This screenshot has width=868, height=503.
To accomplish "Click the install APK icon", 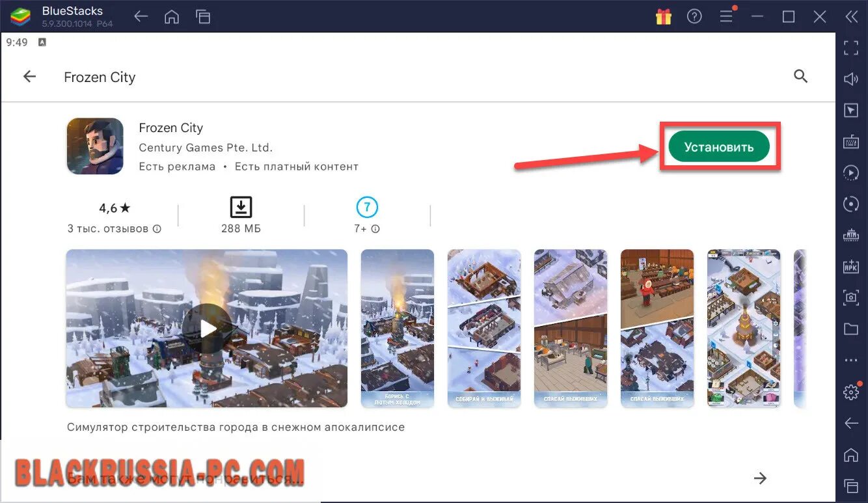I will pos(851,266).
